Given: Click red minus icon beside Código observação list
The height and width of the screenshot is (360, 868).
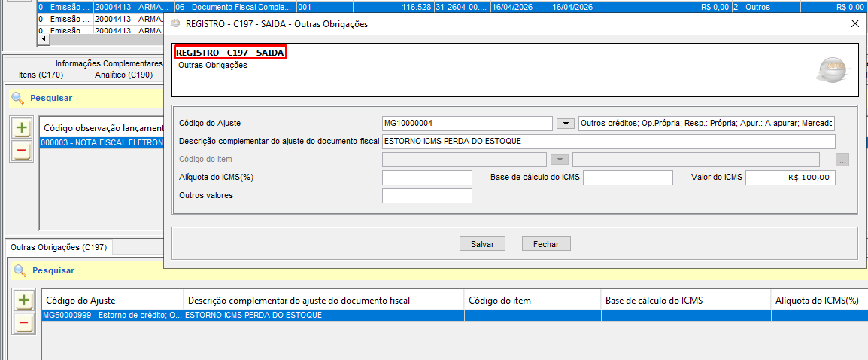Looking at the screenshot, I should [x=21, y=151].
